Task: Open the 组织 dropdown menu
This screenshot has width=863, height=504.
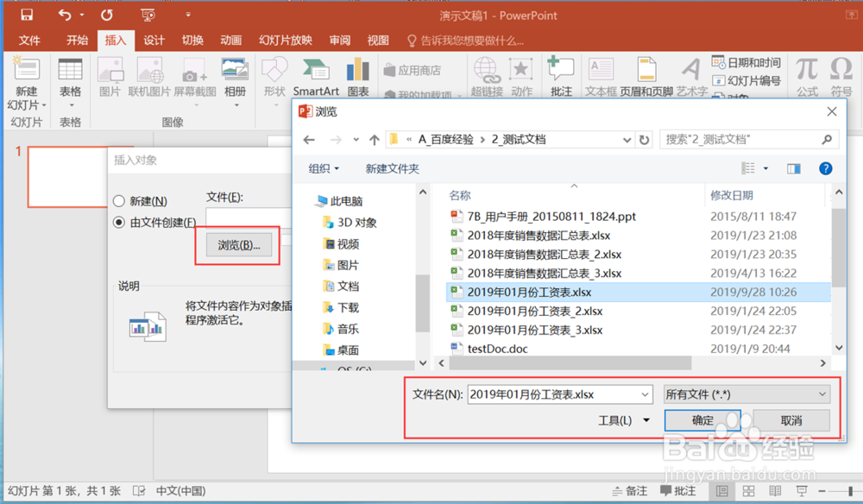Action: point(324,168)
